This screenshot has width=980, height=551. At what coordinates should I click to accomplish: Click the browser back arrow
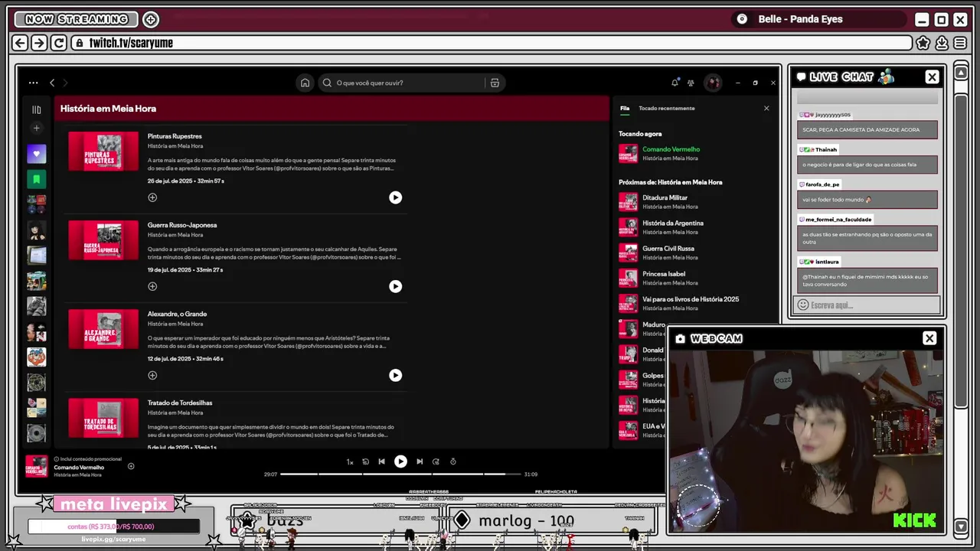[x=20, y=43]
